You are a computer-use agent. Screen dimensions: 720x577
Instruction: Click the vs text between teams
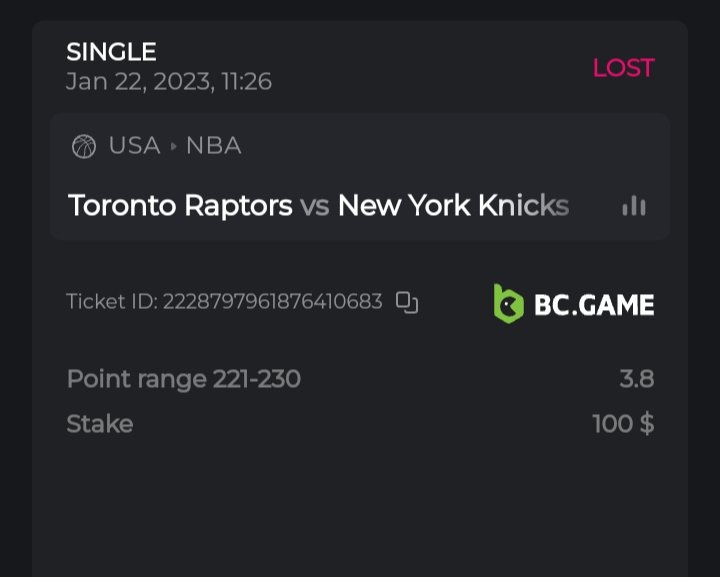coord(315,206)
